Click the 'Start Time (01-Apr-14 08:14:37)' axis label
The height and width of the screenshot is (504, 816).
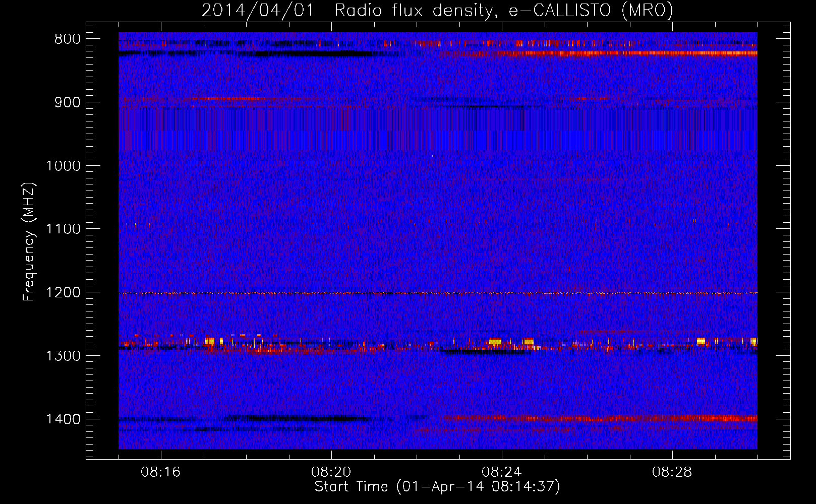pos(437,487)
